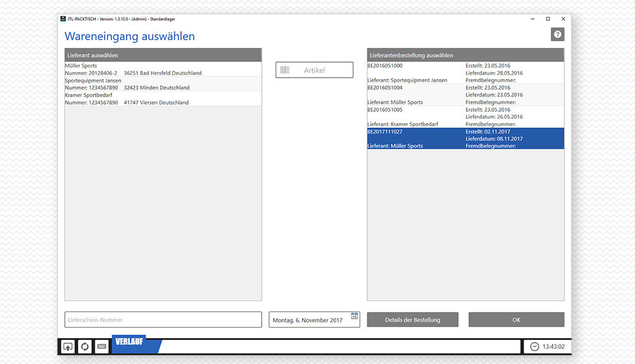
Task: Click address 32423 Minden Deutschland
Action: pyautogui.click(x=156, y=87)
